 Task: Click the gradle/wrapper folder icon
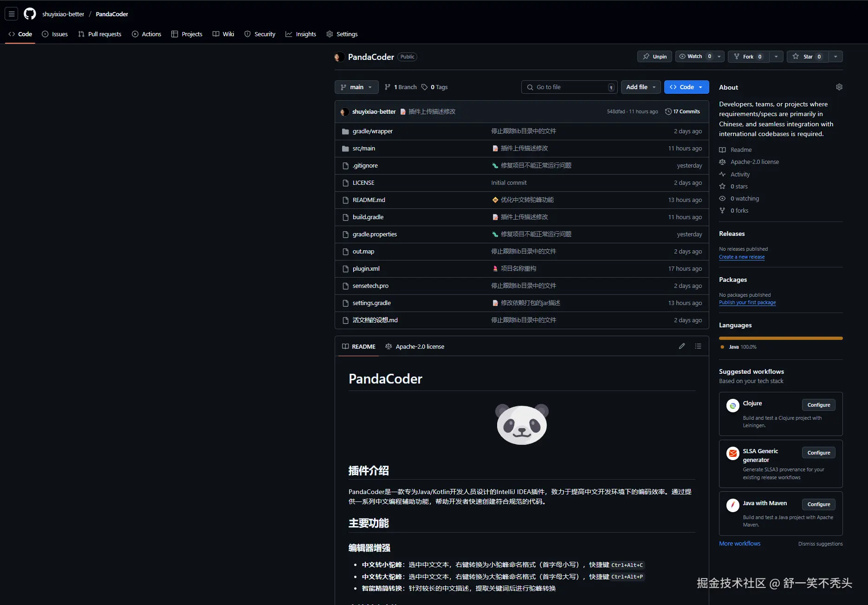pos(345,131)
